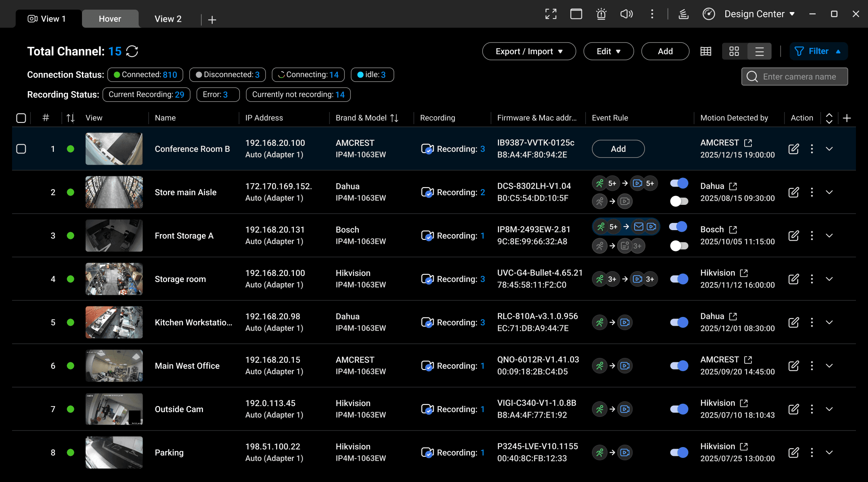868x482 pixels.
Task: Open three-dot action menu for Outside Cam
Action: tap(812, 409)
